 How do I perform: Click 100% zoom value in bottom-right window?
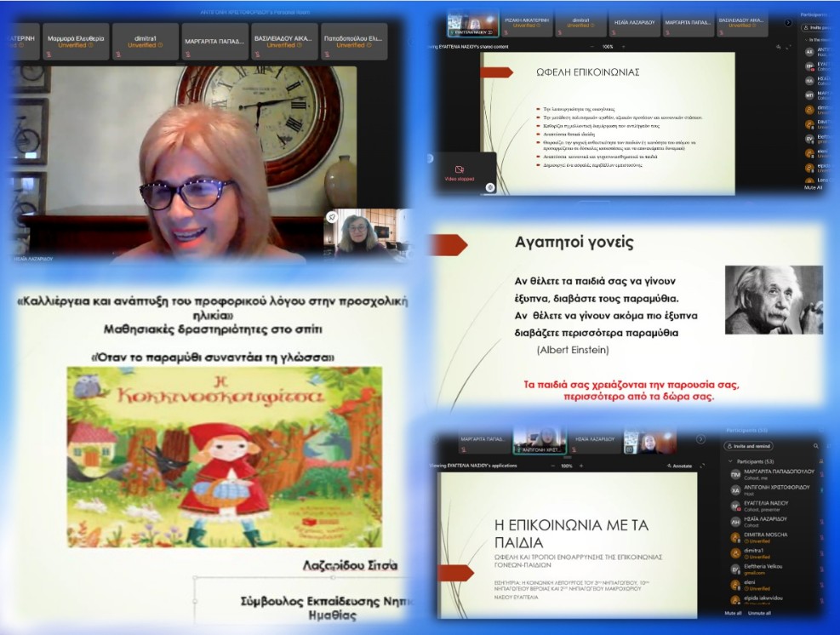pos(567,466)
